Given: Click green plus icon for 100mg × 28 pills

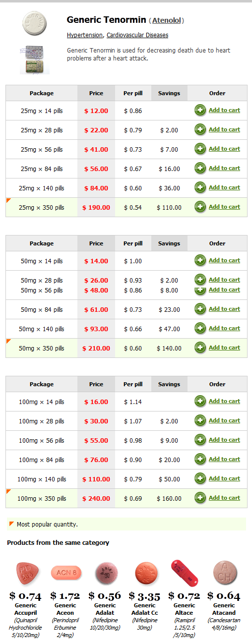Looking at the screenshot, I should click(200, 421).
